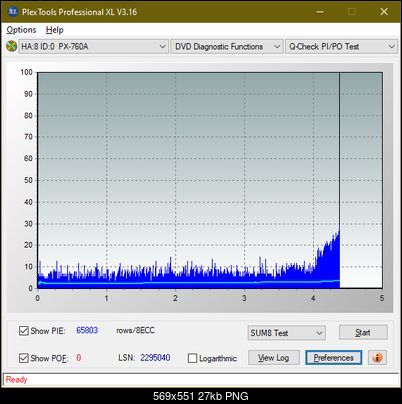Open the Help menu
Viewport: 402px width, 404px height.
pyautogui.click(x=55, y=30)
